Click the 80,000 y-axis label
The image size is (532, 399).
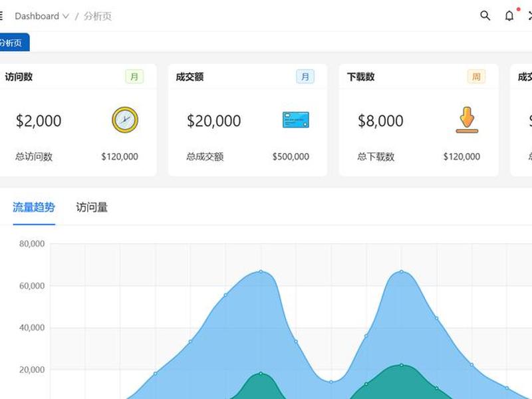click(32, 243)
